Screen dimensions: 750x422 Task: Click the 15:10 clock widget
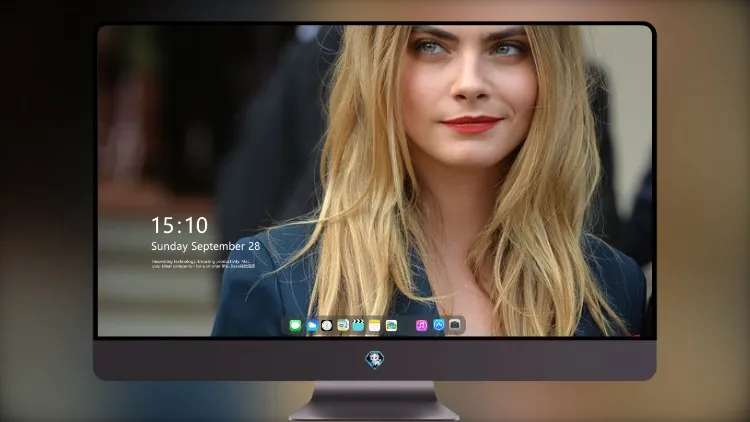pyautogui.click(x=179, y=225)
